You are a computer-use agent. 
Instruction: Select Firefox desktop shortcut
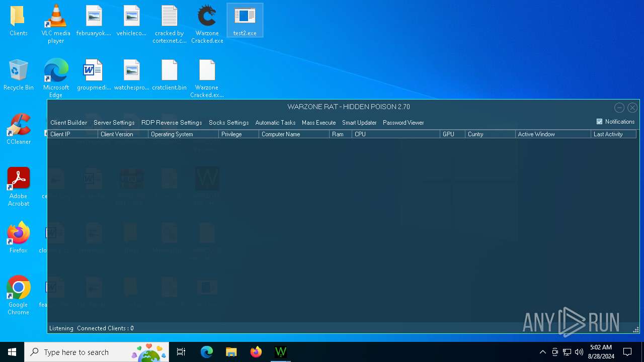tap(18, 238)
